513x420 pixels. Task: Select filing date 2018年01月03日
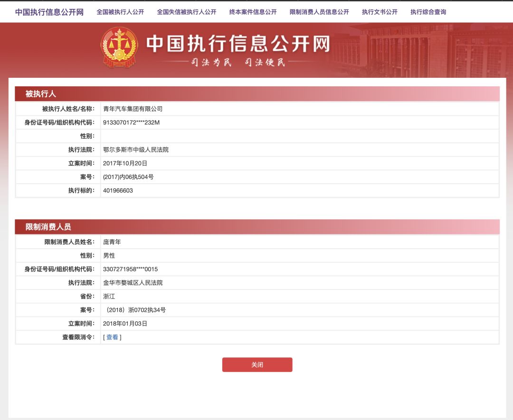click(x=125, y=324)
